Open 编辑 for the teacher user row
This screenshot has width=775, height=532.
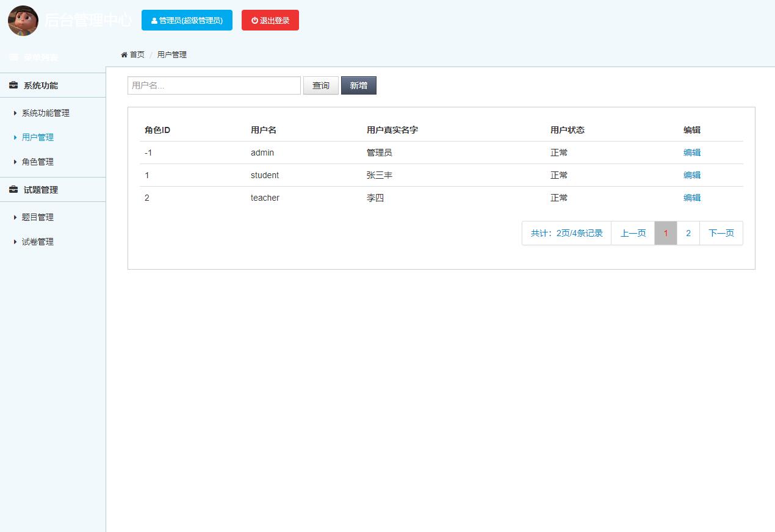(691, 197)
